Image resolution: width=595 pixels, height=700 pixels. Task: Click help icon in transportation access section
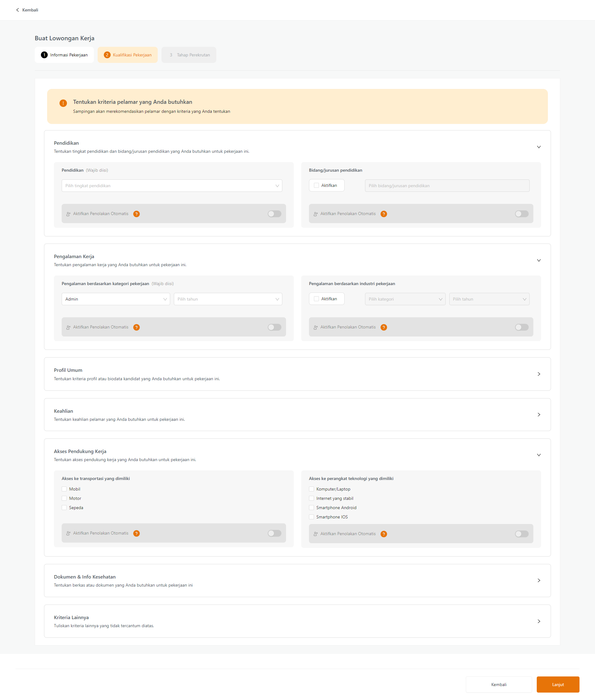click(136, 533)
